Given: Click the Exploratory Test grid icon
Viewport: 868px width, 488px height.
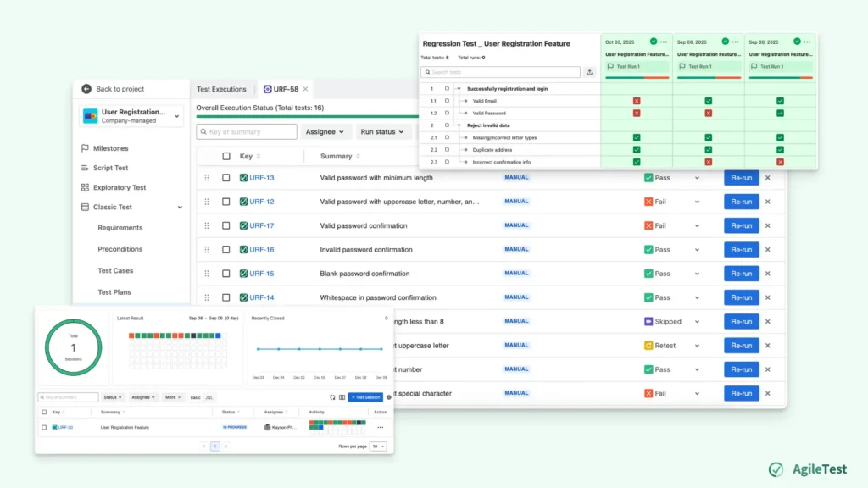Looking at the screenshot, I should point(85,187).
